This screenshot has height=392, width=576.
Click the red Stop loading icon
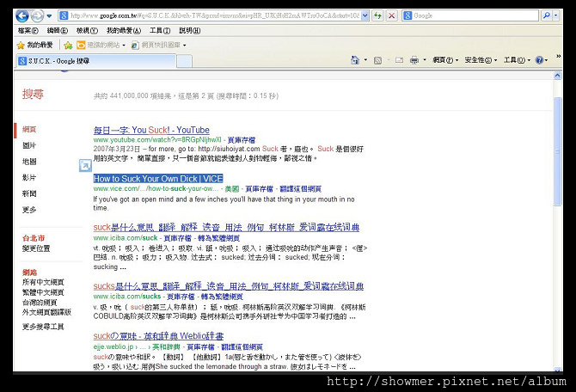391,15
